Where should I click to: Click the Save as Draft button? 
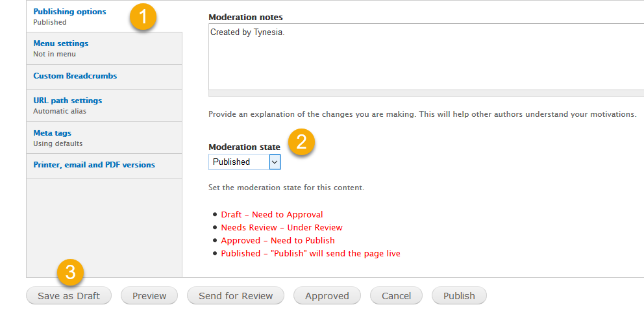click(69, 296)
